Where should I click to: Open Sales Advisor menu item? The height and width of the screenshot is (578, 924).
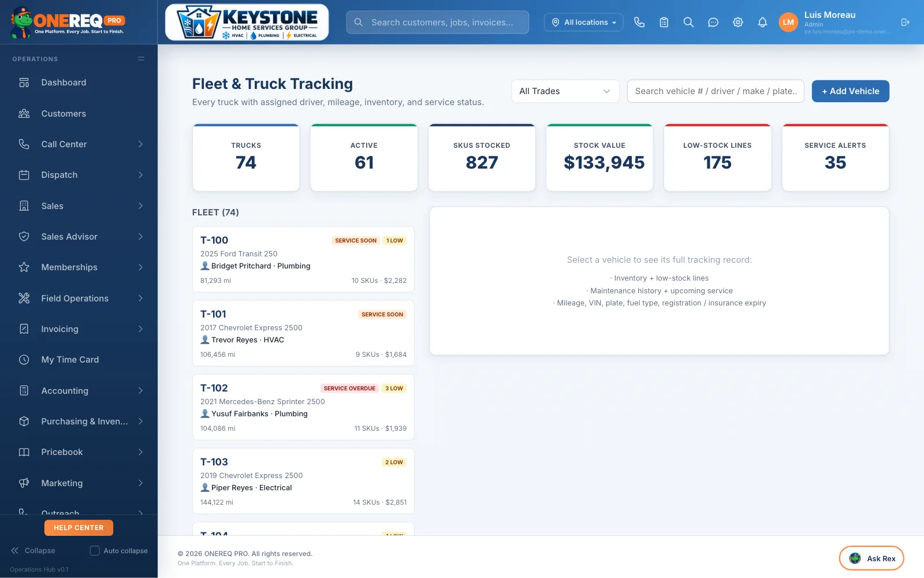pos(79,237)
